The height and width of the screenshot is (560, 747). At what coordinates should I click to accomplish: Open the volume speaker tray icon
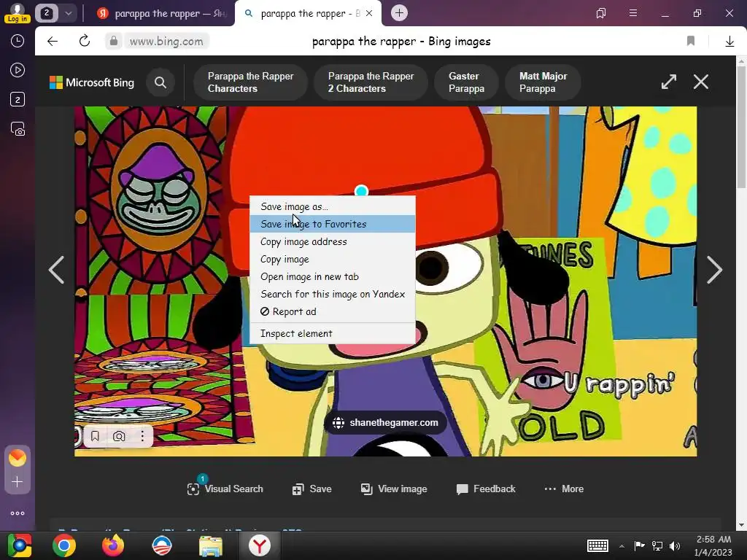coord(675,546)
